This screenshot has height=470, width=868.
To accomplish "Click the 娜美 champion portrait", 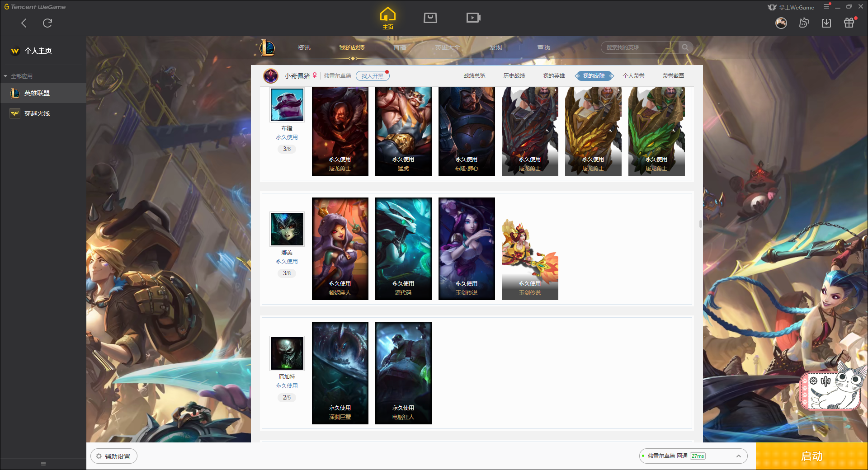I will tap(287, 229).
